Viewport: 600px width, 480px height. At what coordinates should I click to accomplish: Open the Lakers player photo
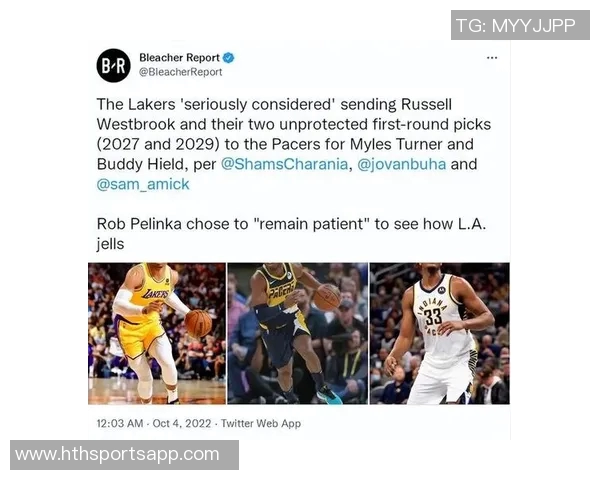click(x=157, y=333)
